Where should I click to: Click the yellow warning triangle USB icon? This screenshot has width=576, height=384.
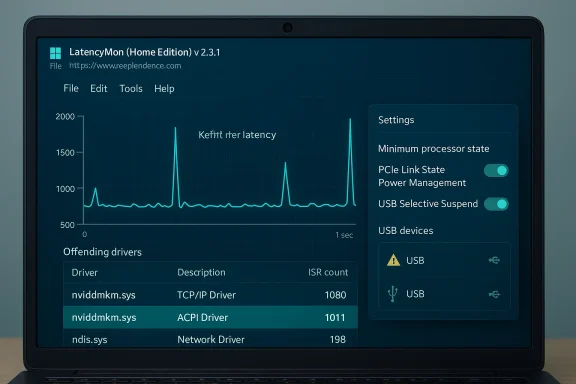coord(393,260)
